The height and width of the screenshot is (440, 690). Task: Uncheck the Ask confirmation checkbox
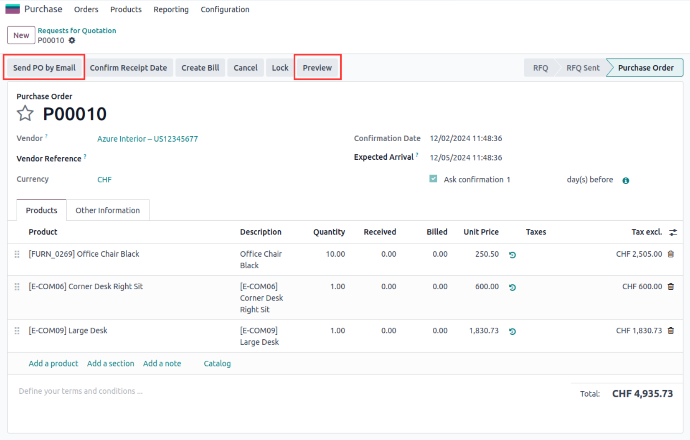pyautogui.click(x=433, y=179)
